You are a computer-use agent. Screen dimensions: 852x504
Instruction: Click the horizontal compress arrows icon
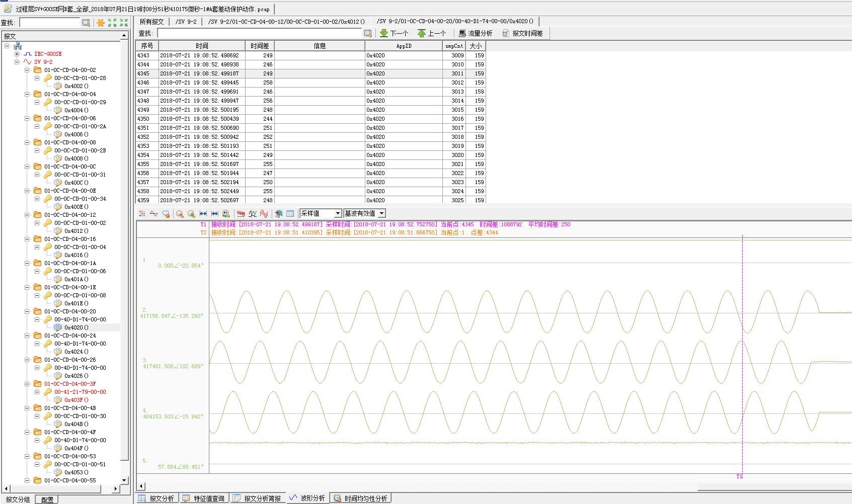(x=203, y=214)
